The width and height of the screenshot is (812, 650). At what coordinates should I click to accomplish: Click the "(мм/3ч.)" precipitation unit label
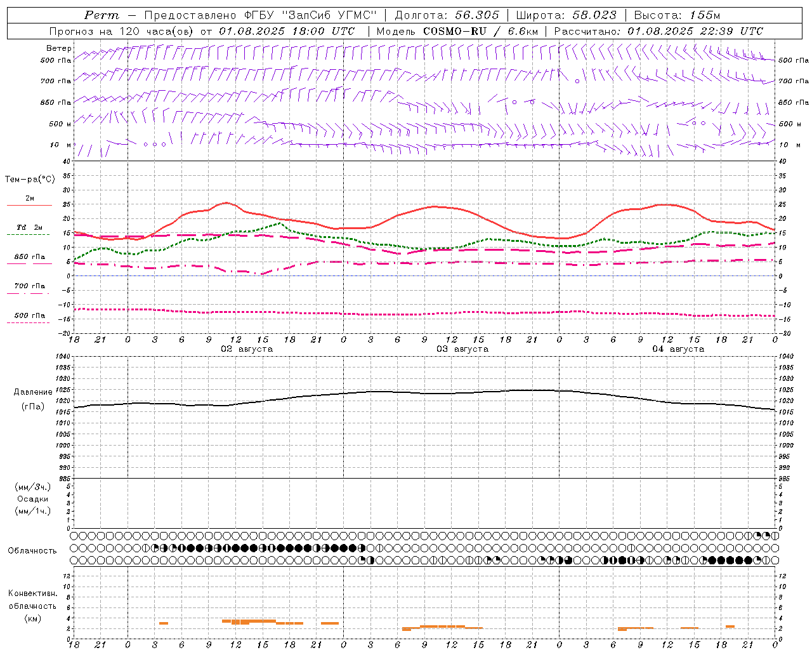point(32,487)
